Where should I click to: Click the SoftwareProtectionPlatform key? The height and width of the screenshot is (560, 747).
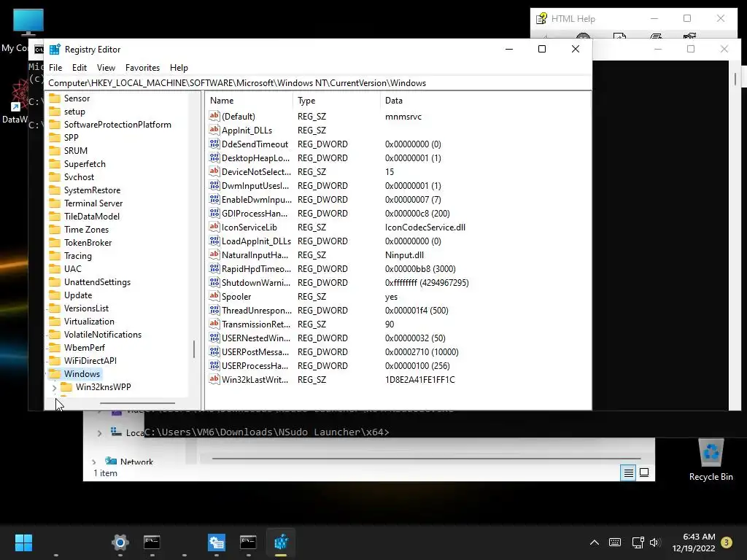click(117, 124)
